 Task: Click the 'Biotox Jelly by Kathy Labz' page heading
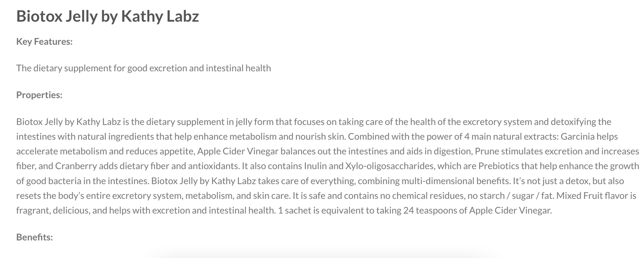[x=107, y=16]
